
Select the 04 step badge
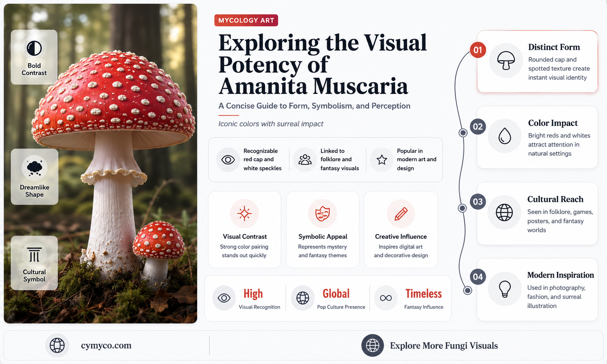point(478,277)
